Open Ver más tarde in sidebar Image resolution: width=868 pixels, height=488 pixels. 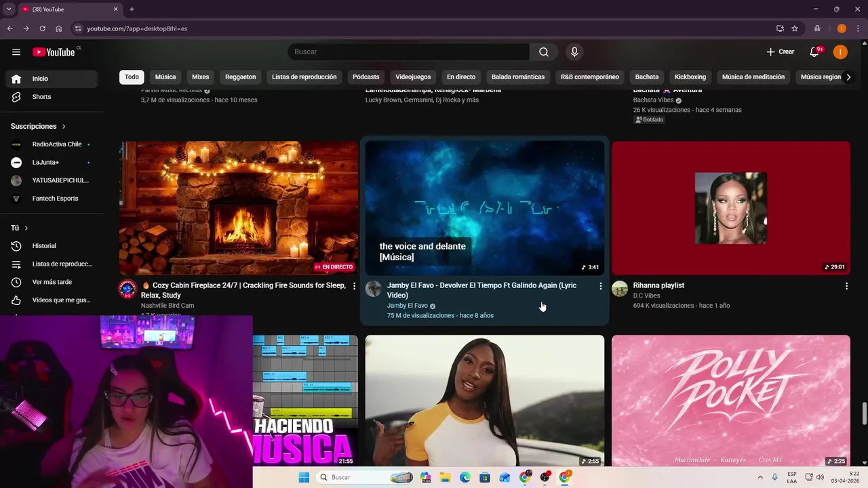coord(52,282)
